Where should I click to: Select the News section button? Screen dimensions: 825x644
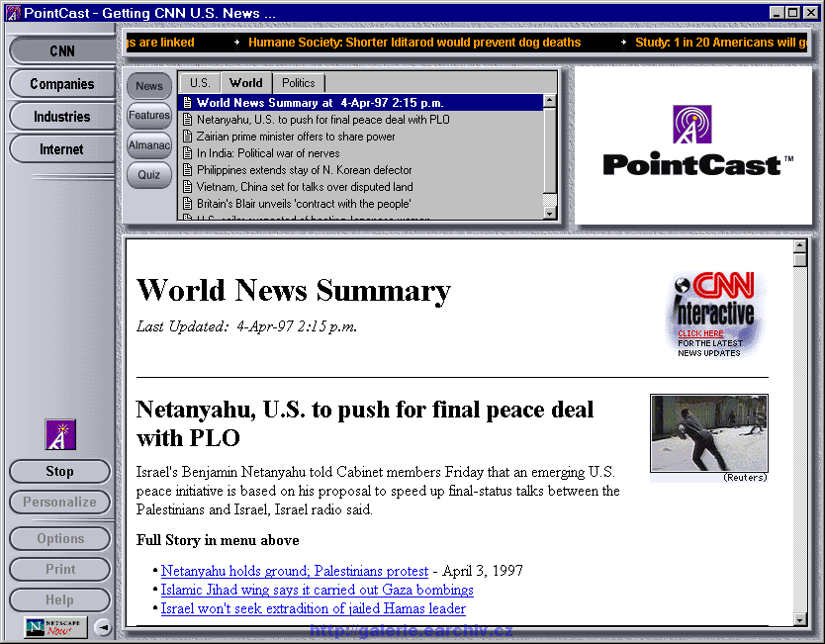(x=149, y=86)
